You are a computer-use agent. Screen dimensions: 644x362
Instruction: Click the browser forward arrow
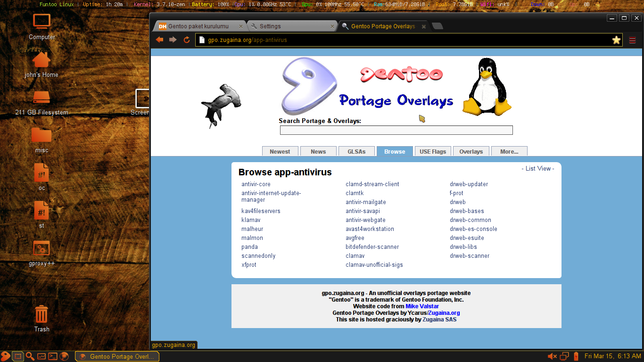(x=173, y=40)
